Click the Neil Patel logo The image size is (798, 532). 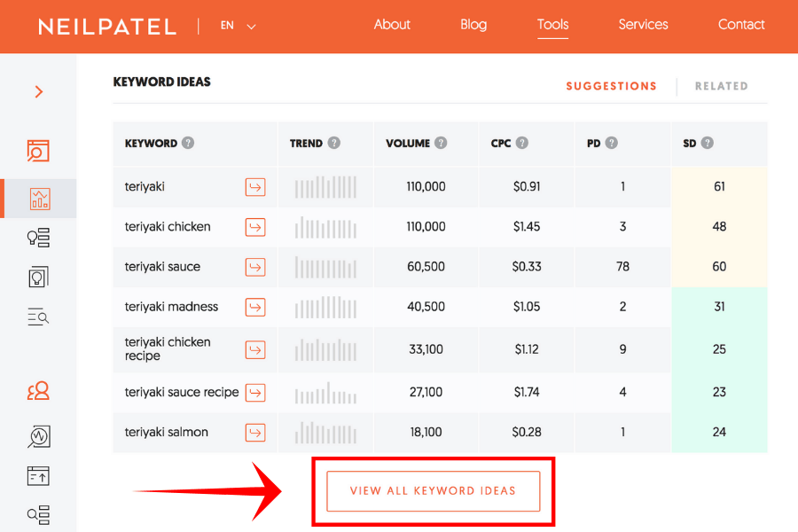(x=107, y=27)
